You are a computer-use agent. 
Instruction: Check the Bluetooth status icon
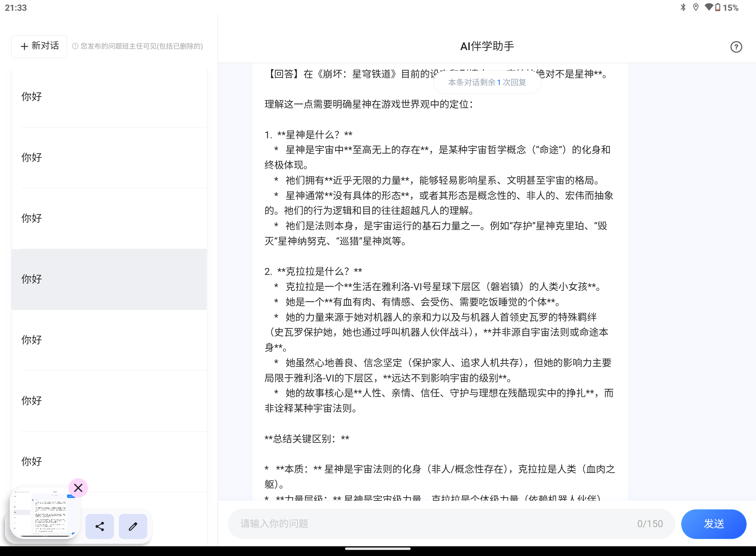click(683, 7)
